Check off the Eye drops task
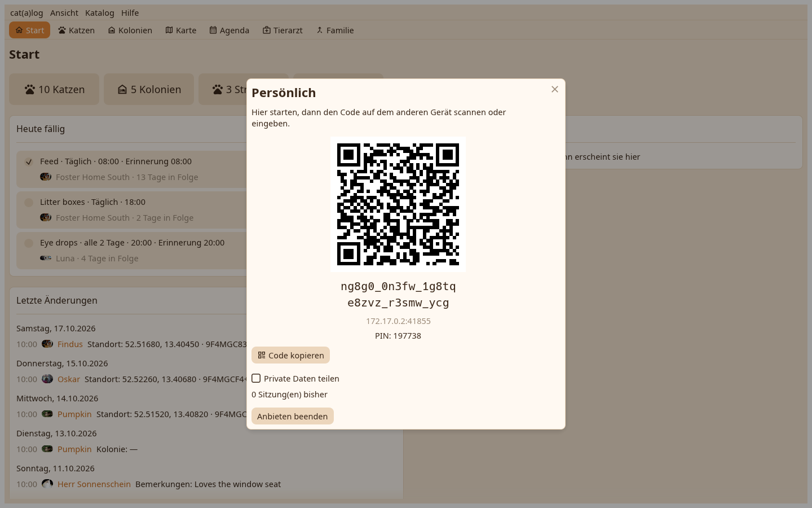Image resolution: width=812 pixels, height=508 pixels. (x=29, y=243)
